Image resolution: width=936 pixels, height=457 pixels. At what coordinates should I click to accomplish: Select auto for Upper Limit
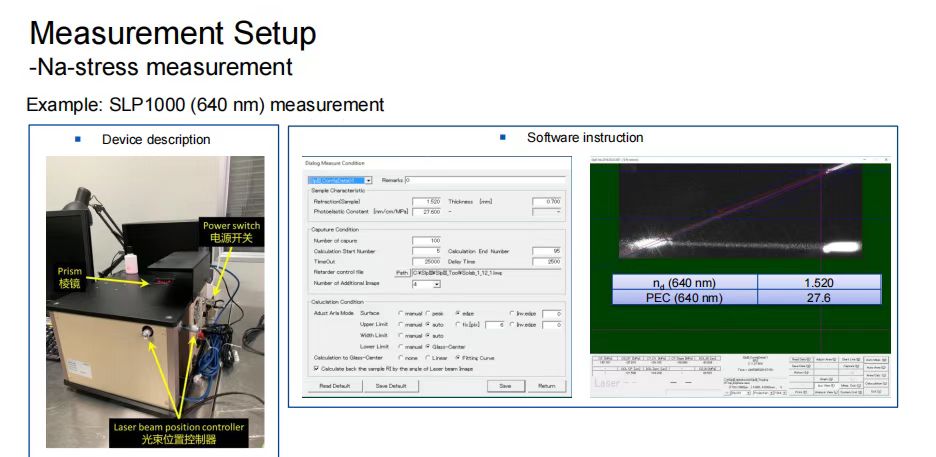(x=427, y=324)
